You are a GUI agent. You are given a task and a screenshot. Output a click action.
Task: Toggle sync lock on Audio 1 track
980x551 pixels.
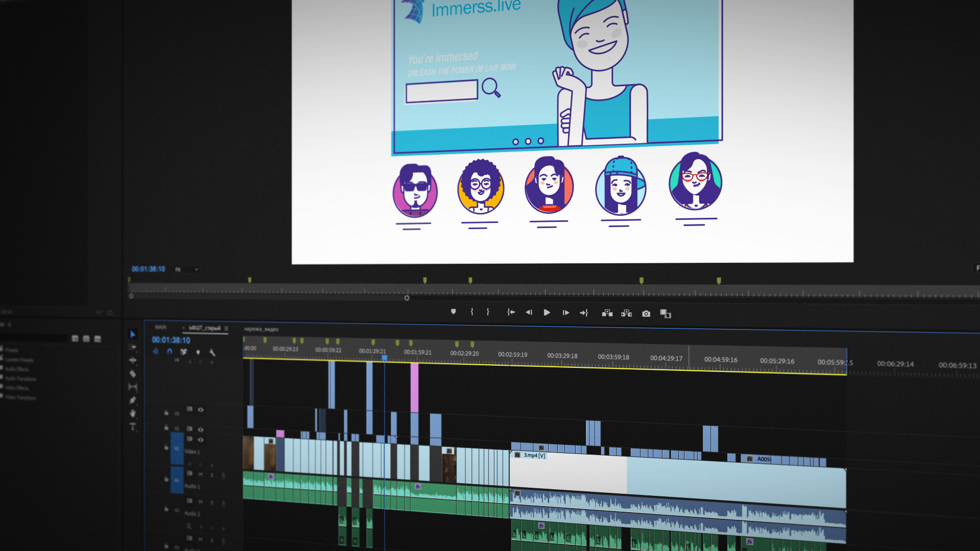pos(189,473)
